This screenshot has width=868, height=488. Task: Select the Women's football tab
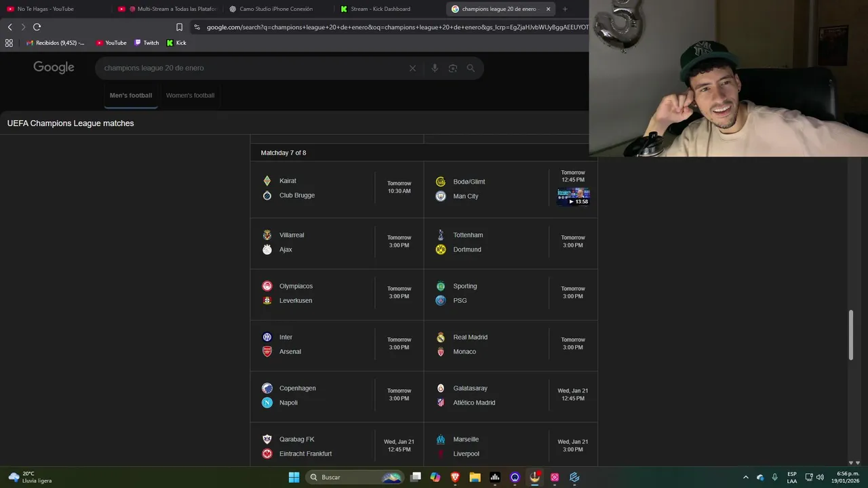(190, 96)
